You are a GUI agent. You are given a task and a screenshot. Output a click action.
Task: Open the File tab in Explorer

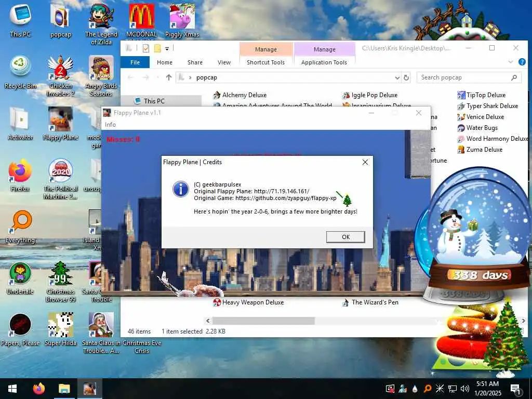click(135, 62)
